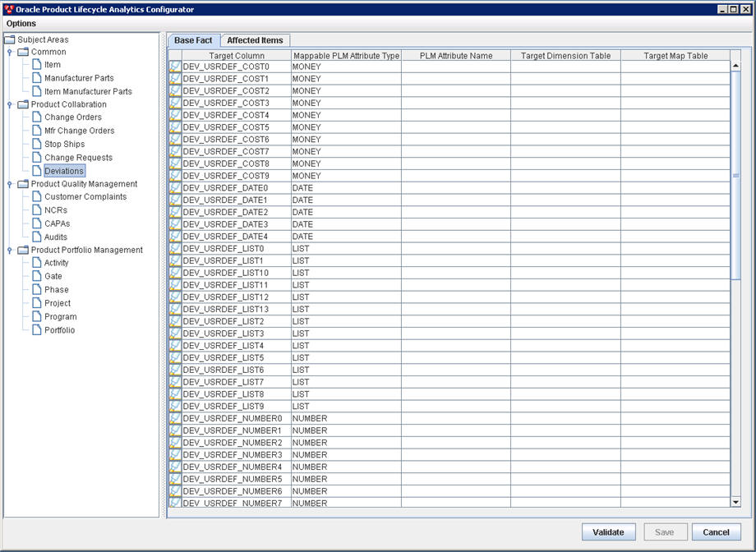Select Activity in the tree

[57, 262]
